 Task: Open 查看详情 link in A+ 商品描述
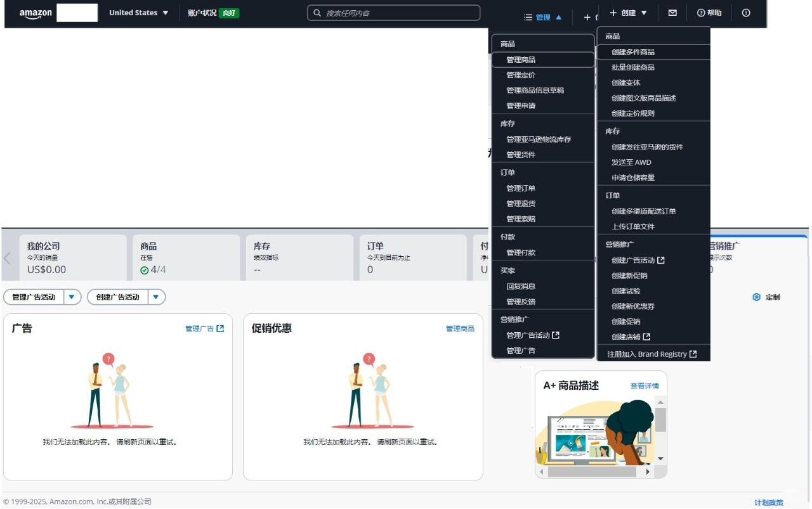click(645, 385)
